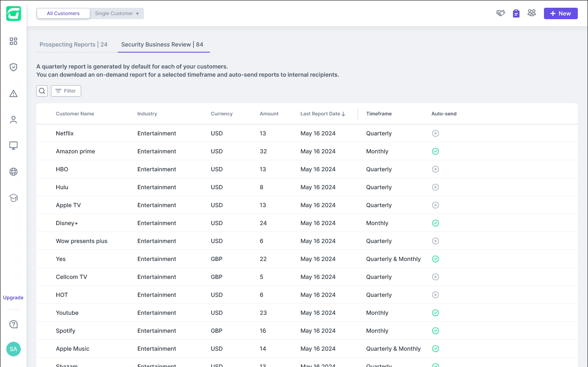
Task: Click the search magnifier icon above table
Action: [x=42, y=91]
